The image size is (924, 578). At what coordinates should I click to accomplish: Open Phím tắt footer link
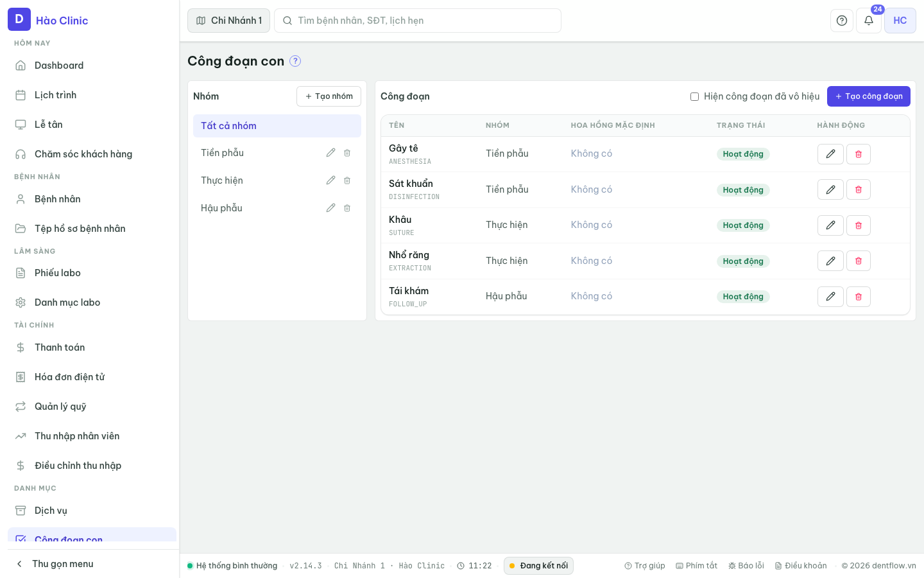(697, 566)
